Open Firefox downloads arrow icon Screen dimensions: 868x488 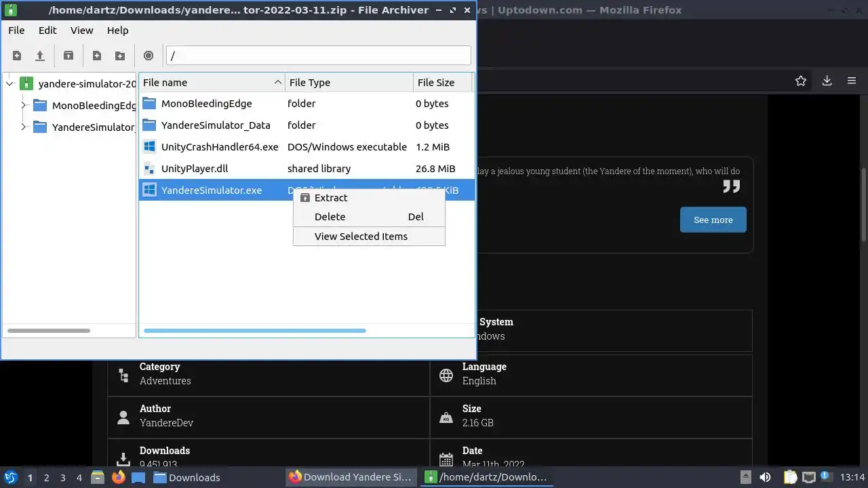[827, 81]
